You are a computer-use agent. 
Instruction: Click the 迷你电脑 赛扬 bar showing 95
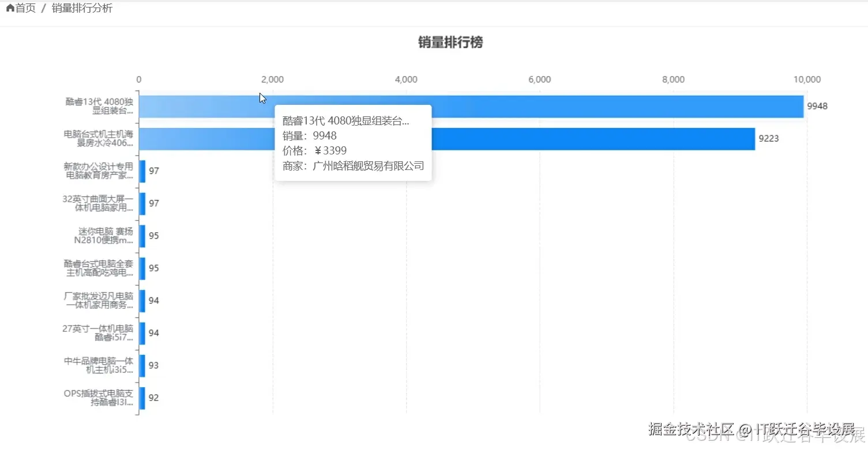click(x=142, y=236)
